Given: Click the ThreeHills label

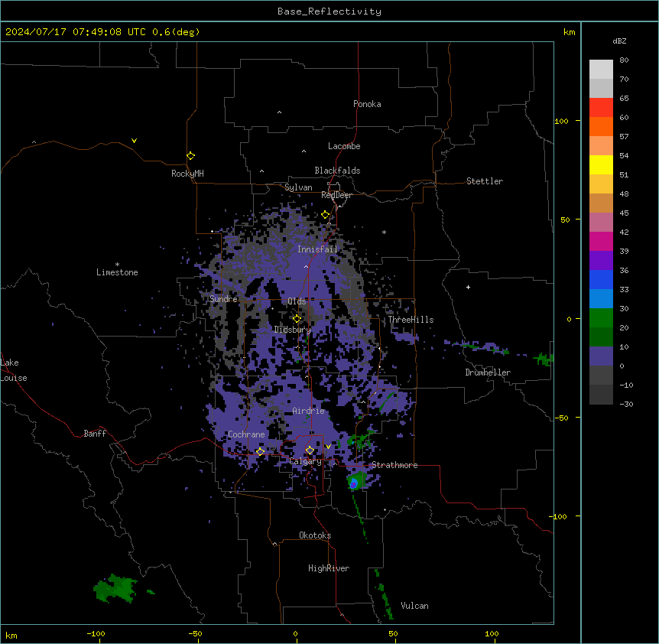Looking at the screenshot, I should [x=411, y=320].
